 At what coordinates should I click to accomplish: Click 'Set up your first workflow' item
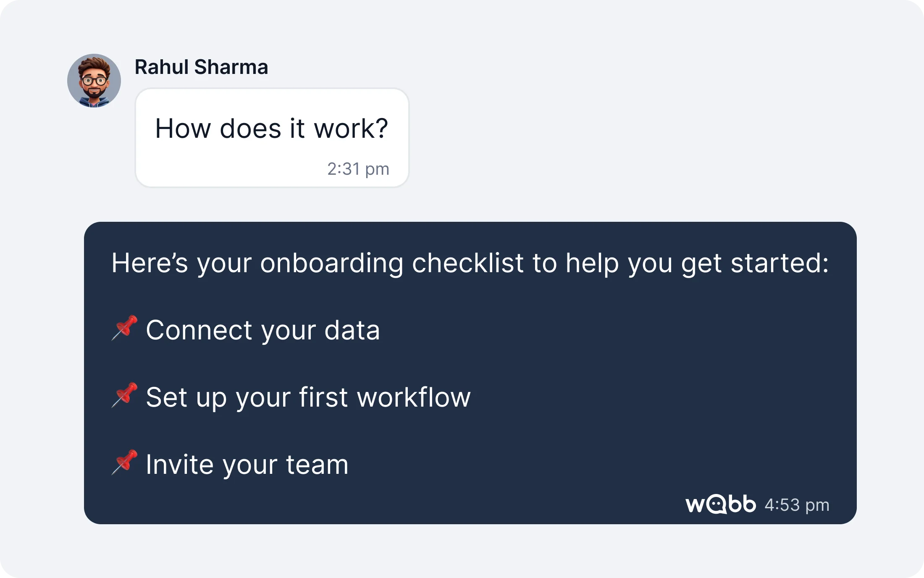[308, 397]
